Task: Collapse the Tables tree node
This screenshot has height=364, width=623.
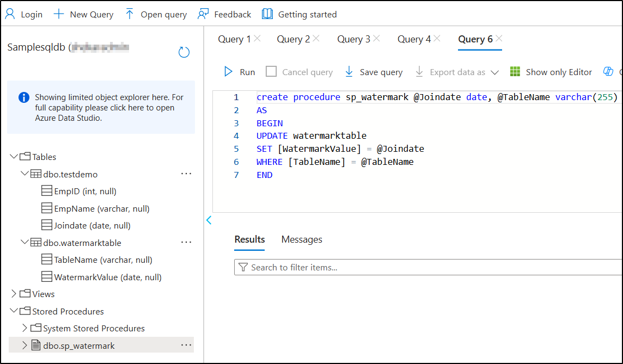Action: point(14,156)
